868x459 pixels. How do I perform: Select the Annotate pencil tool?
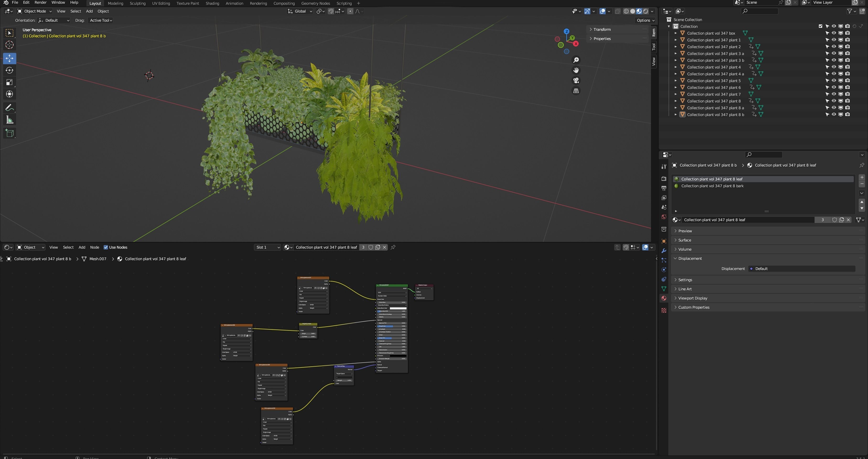pyautogui.click(x=9, y=108)
